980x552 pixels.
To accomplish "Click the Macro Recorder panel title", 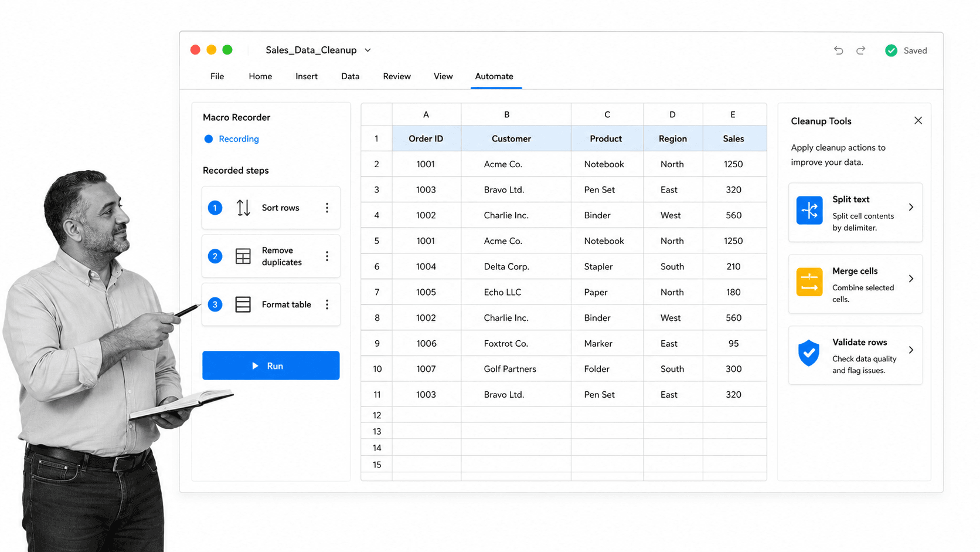I will [x=236, y=117].
